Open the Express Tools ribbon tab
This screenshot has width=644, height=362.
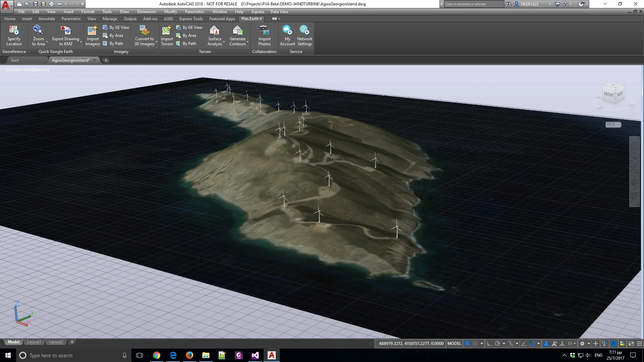pos(191,19)
